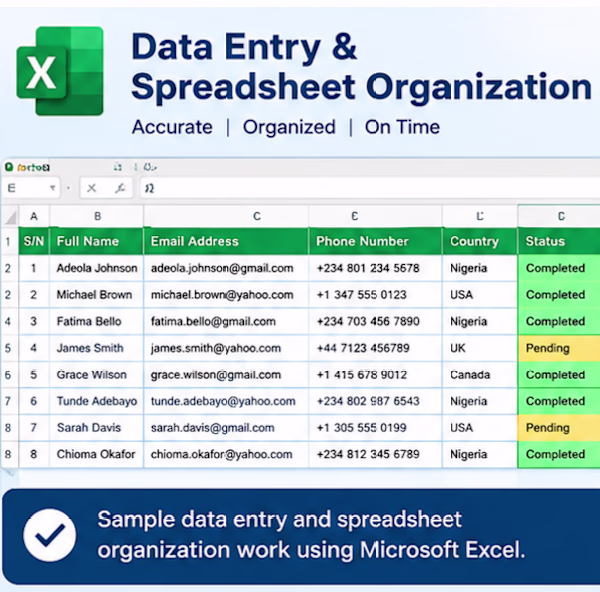This screenshot has width=600, height=592.
Task: Select the cell Grace Wilson
Action: 97,375
